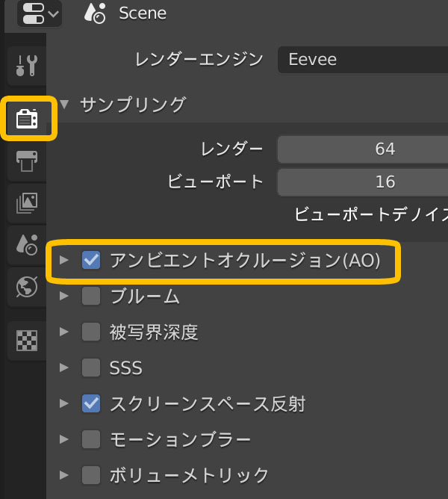Expand the スクリーンスペース反射 panel
The image size is (448, 499).
tap(64, 403)
